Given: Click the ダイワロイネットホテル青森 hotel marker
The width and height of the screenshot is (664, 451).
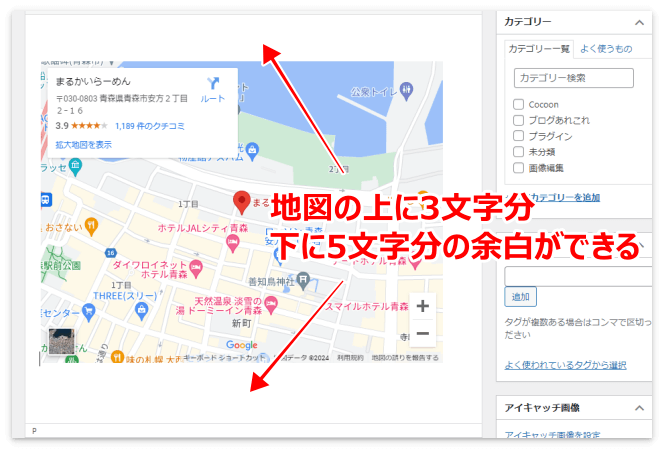Looking at the screenshot, I should [196, 268].
